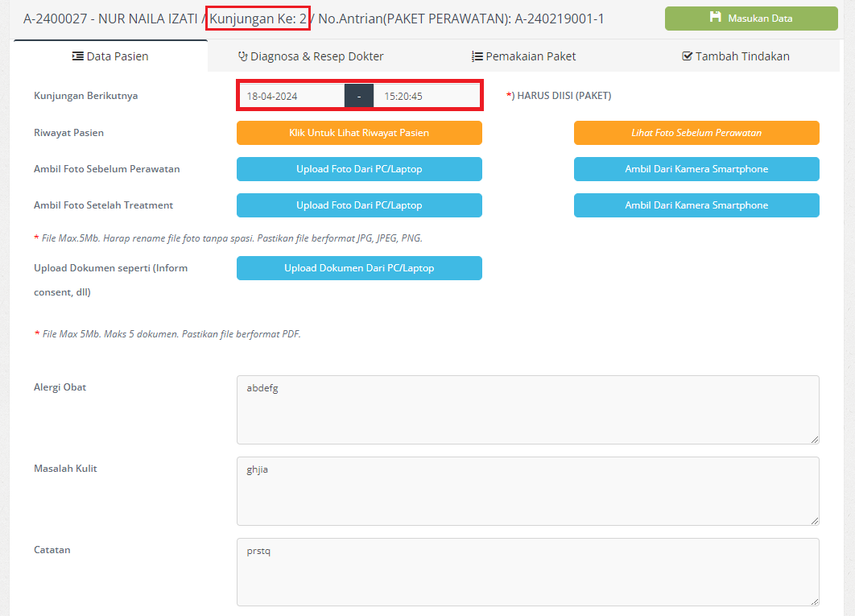Focus the Masalah Kulit text area
This screenshot has height=616, width=855.
pyautogui.click(x=527, y=491)
